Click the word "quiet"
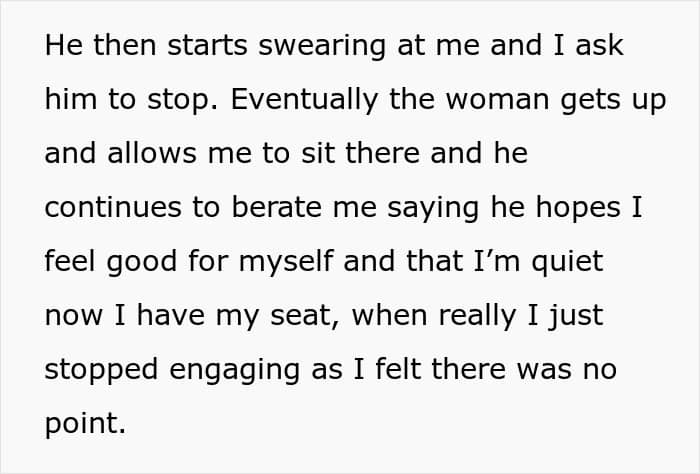Screen dimensions: 700x474 (567, 262)
